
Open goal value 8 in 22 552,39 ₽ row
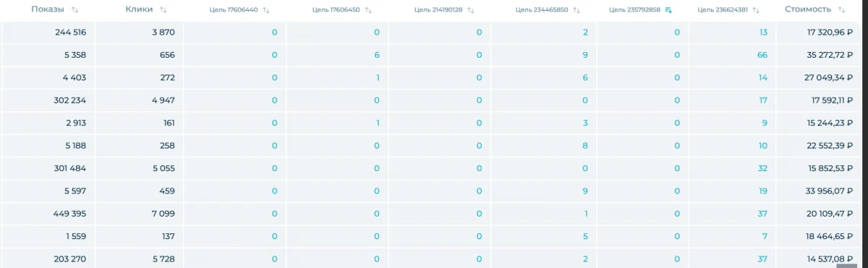tap(585, 145)
